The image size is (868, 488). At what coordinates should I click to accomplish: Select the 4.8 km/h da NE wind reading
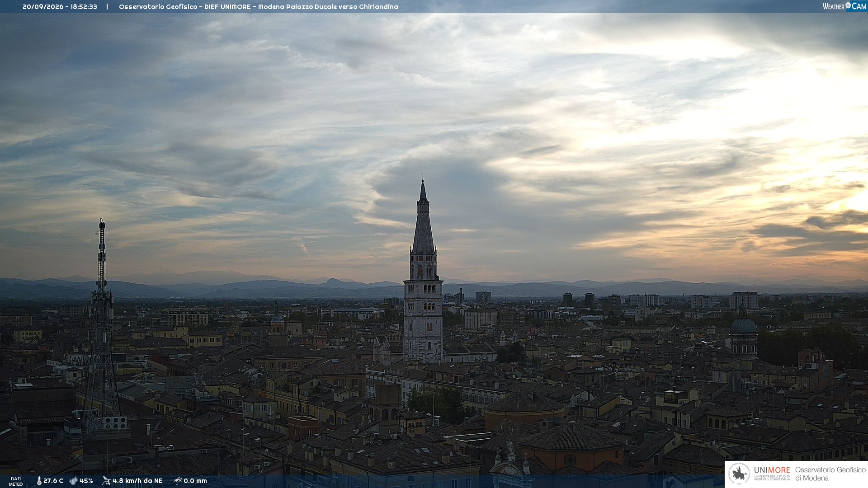tap(137, 481)
